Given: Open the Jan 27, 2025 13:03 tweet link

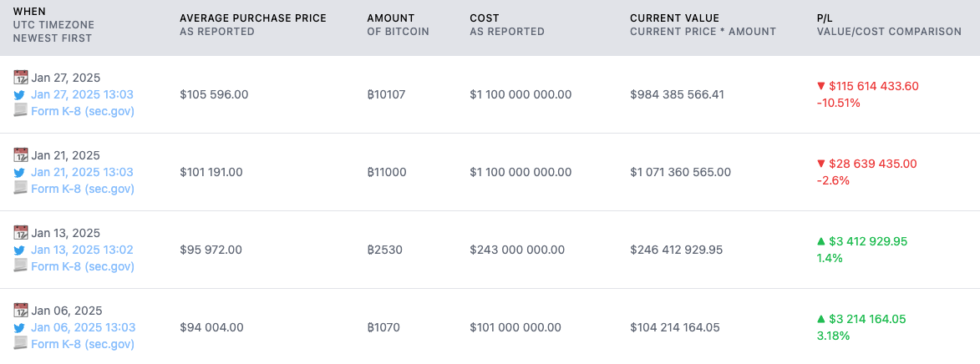Looking at the screenshot, I should pos(82,94).
